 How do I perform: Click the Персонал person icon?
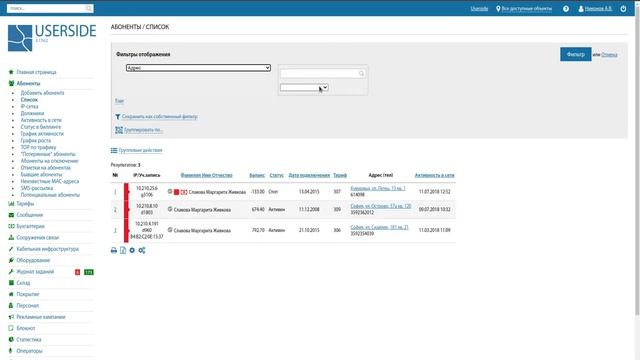[11, 305]
